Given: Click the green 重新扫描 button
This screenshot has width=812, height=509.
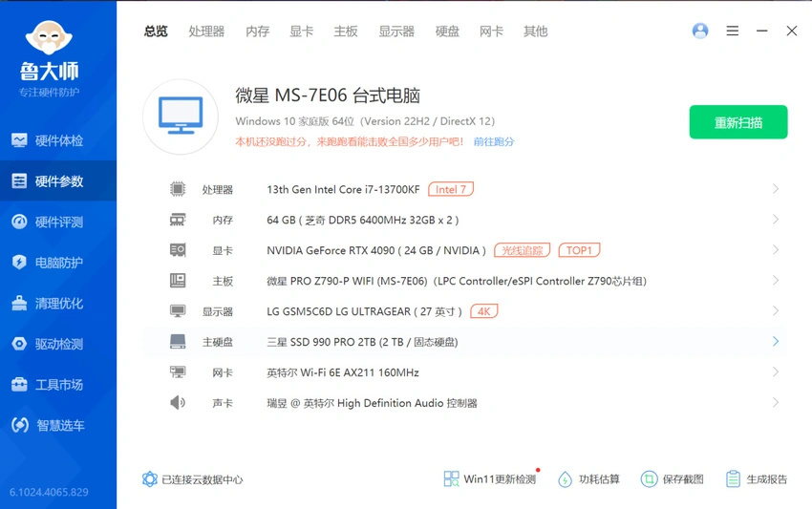Looking at the screenshot, I should point(737,122).
